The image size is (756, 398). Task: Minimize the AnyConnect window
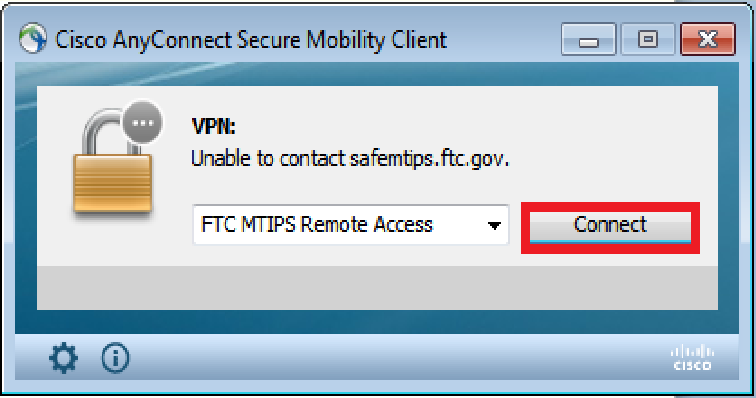588,39
